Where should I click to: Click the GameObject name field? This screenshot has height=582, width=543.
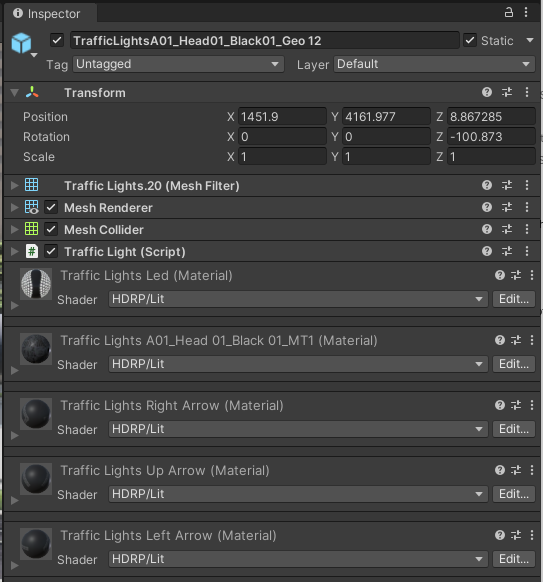pyautogui.click(x=265, y=40)
